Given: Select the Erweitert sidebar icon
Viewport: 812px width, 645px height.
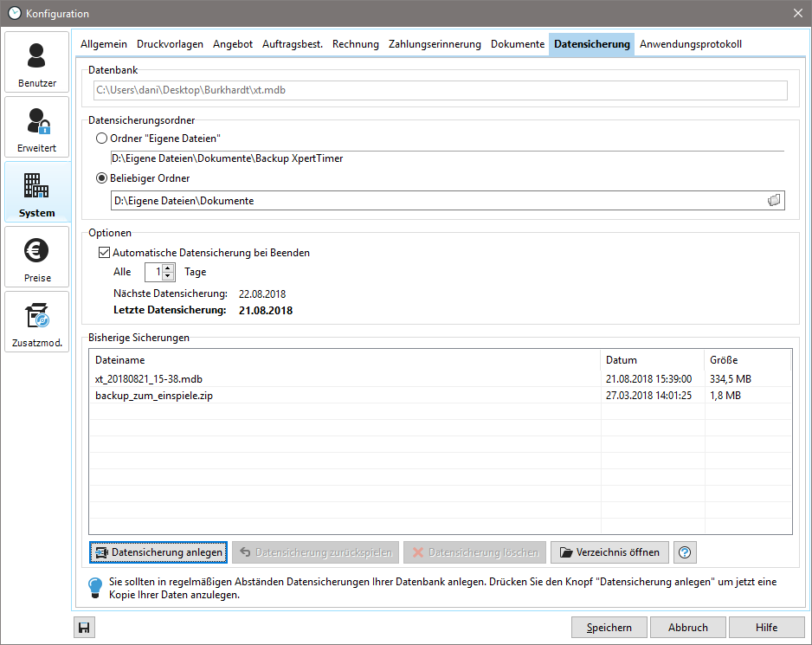Looking at the screenshot, I should coord(36,126).
